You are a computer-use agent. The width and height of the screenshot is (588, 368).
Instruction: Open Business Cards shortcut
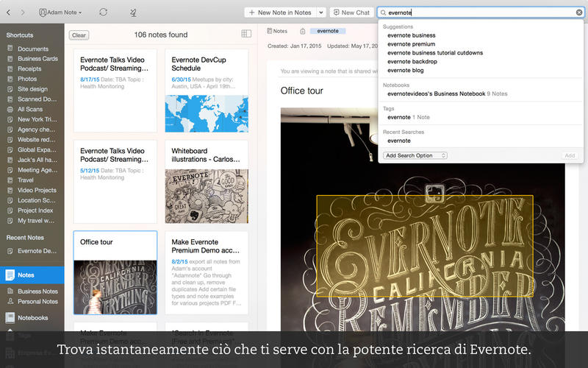(x=37, y=59)
